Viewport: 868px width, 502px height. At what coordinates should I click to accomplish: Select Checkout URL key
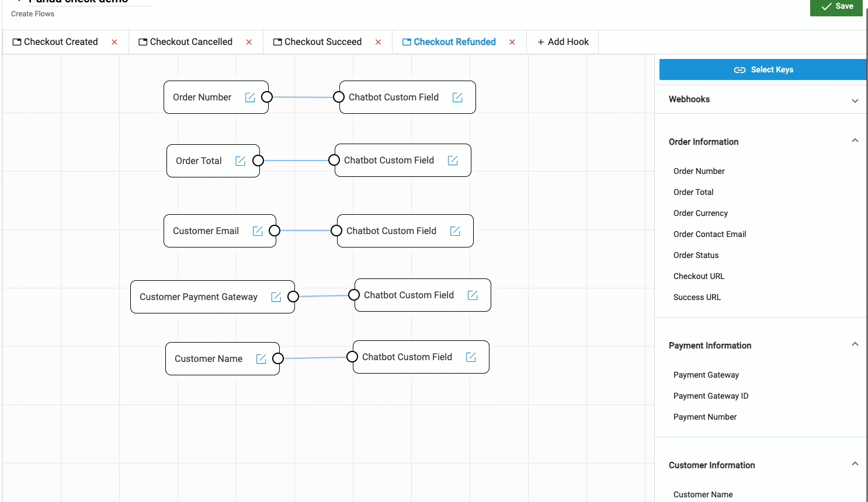click(699, 276)
